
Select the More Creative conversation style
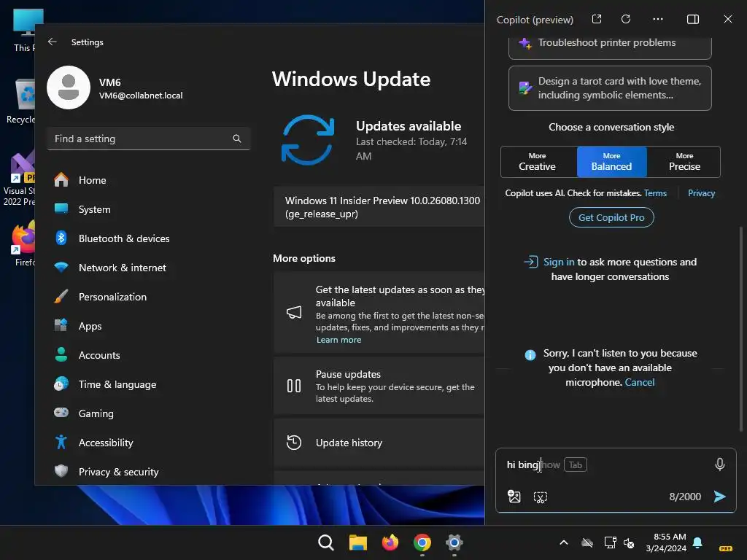pos(538,162)
